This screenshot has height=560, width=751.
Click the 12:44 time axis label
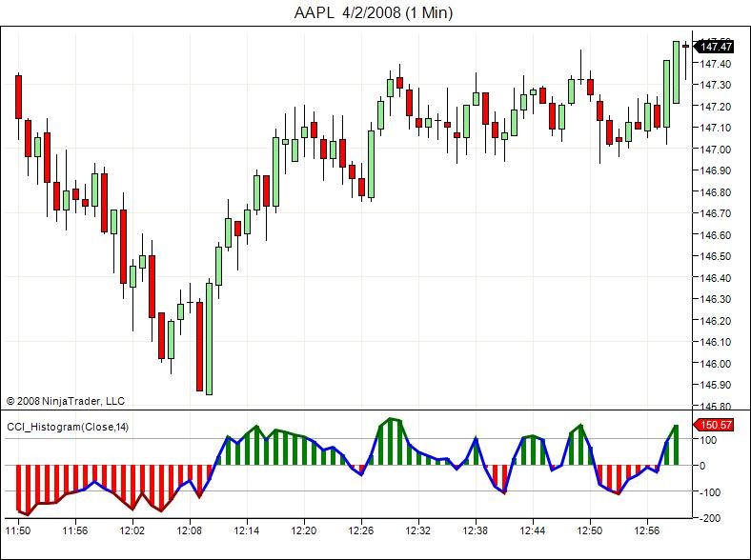(x=533, y=530)
